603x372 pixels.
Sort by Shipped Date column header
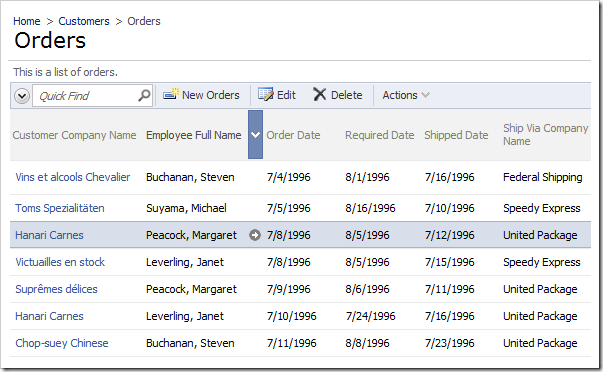[456, 135]
